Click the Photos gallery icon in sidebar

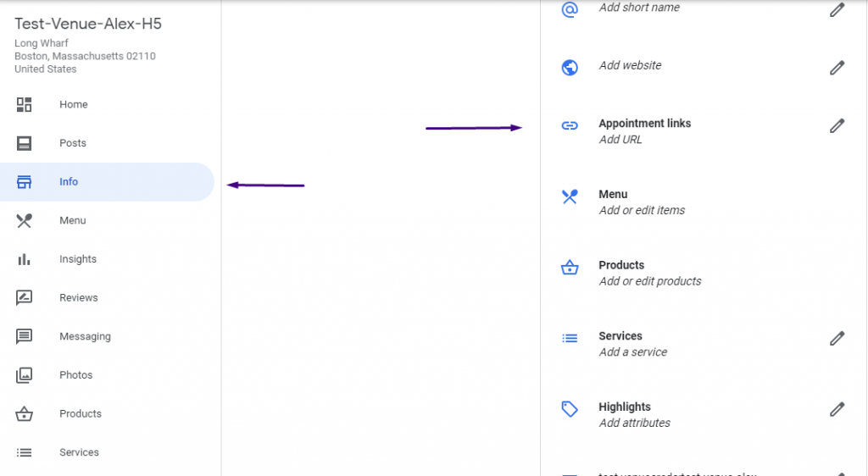(24, 375)
